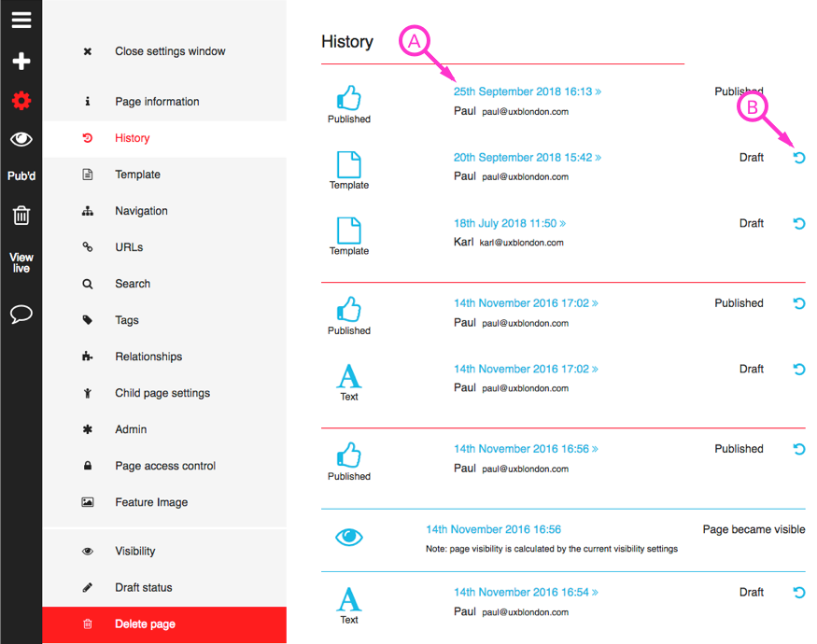817x644 pixels.
Task: Expand the 14th November 2016 16:56 published entry
Action: click(x=526, y=449)
